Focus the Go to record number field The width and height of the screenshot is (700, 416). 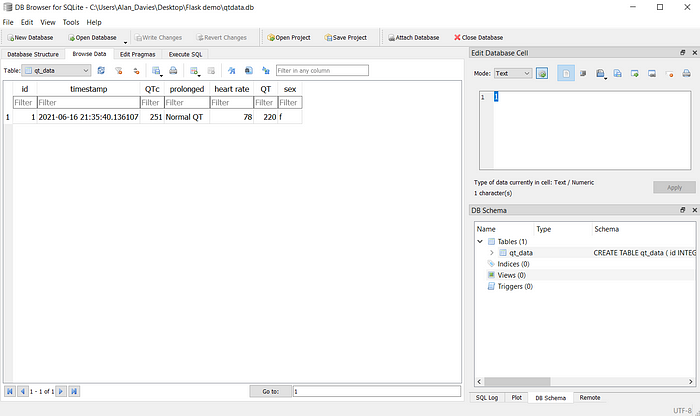(x=377, y=391)
